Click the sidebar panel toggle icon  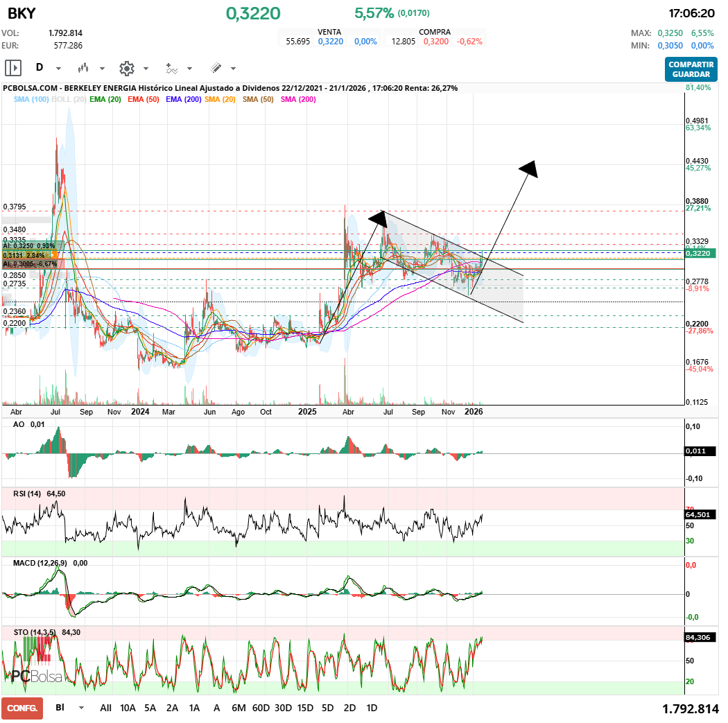pyautogui.click(x=13, y=68)
